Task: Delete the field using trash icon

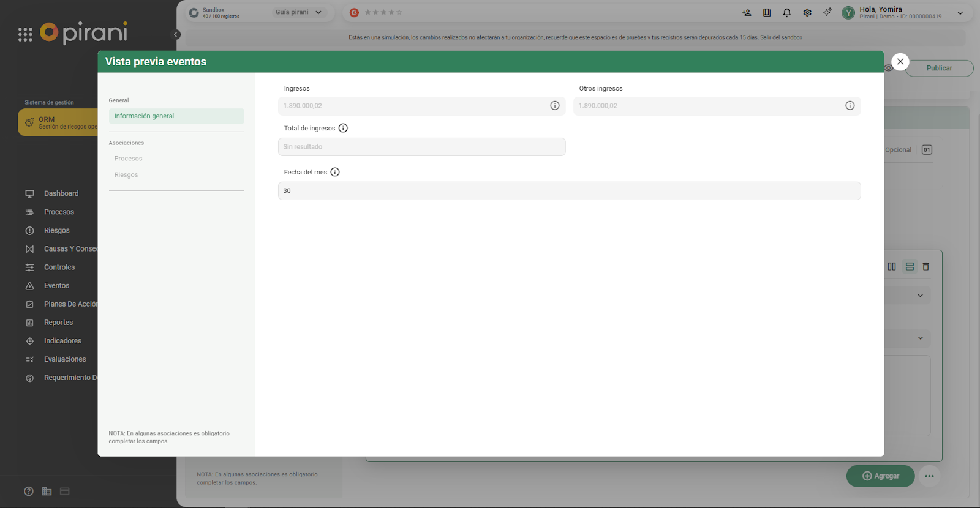Action: point(925,267)
